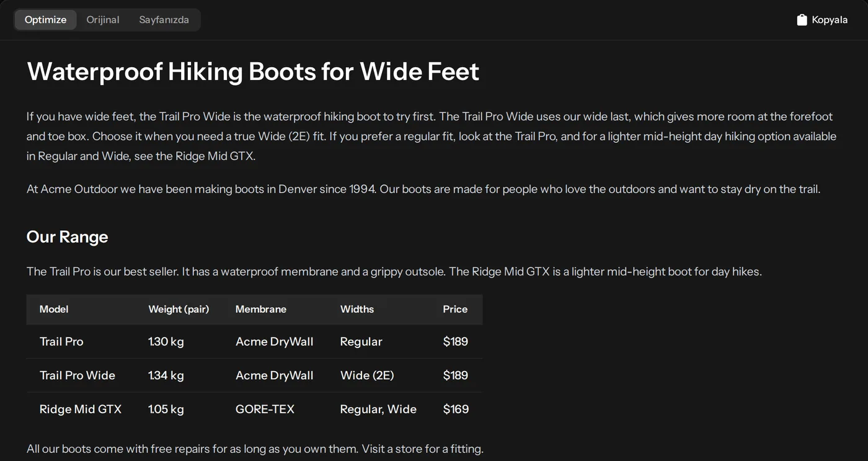Click the Membrane column header
Viewport: 868px width, 461px height.
pos(261,309)
